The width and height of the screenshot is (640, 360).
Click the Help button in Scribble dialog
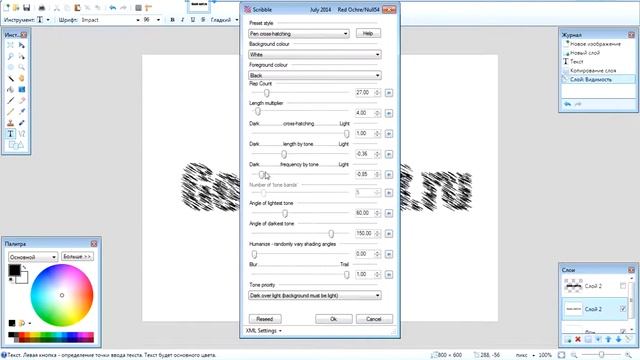368,33
